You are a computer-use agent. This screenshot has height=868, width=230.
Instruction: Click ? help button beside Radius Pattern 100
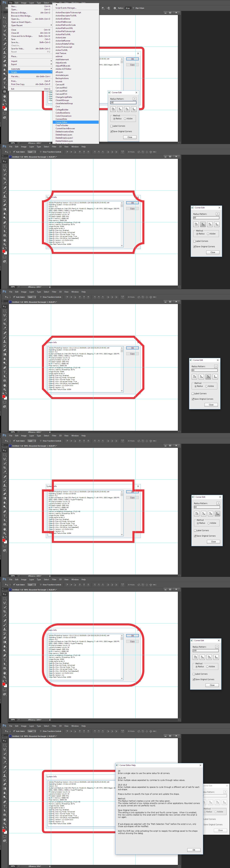pyautogui.click(x=217, y=647)
